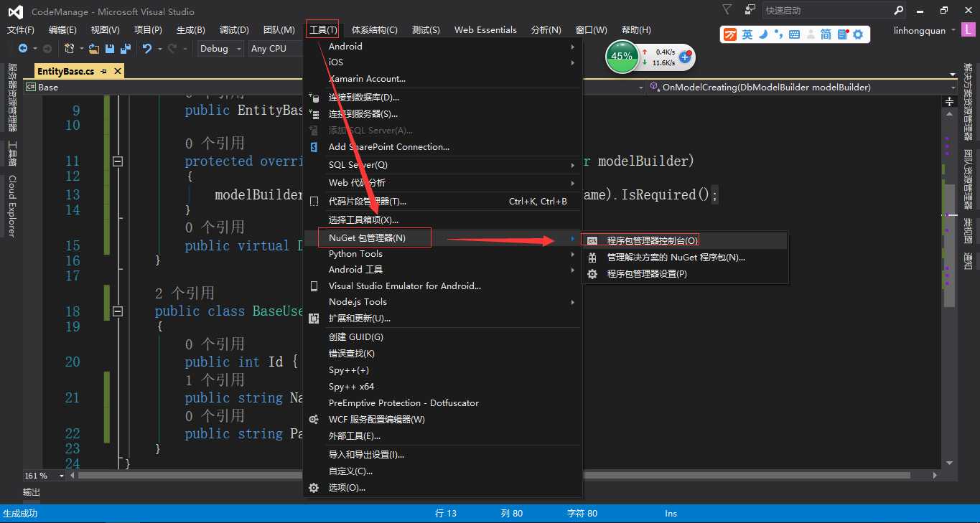The height and width of the screenshot is (523, 980).
Task: Click the IME skin note icon with red dot
Action: click(x=842, y=34)
